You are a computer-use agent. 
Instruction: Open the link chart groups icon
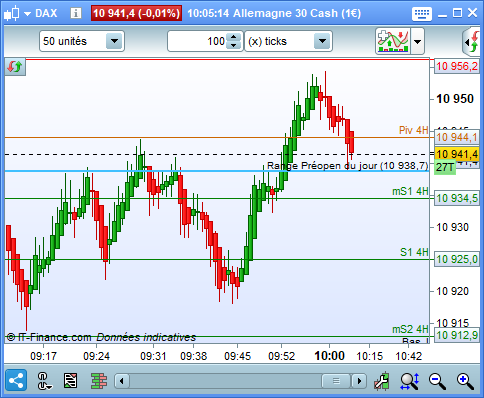44,381
